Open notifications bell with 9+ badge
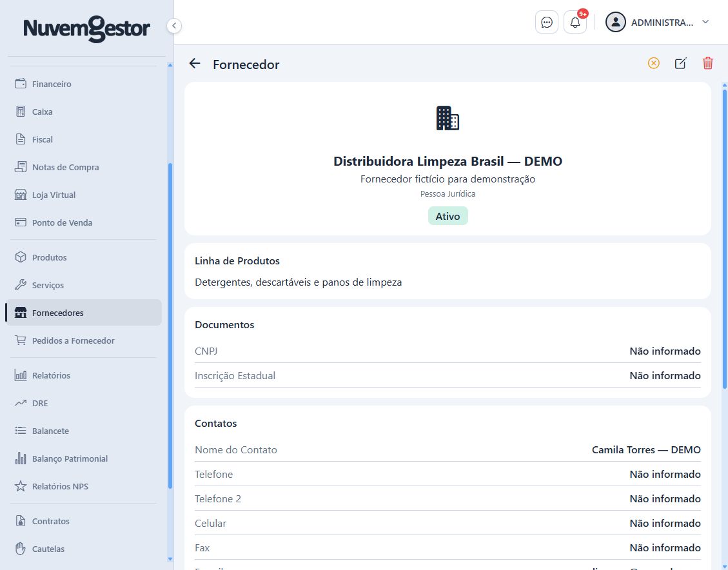Screen dimensions: 728x570 (x=575, y=23)
